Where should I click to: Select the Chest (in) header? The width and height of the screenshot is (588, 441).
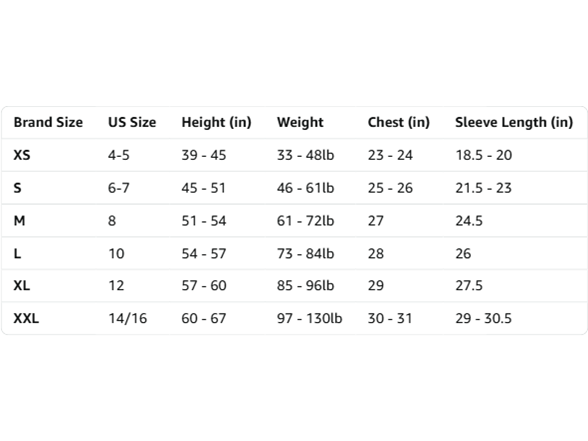(x=399, y=122)
